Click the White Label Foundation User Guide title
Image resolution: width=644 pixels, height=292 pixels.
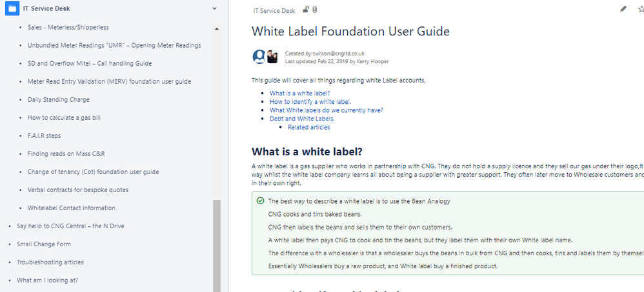[351, 31]
